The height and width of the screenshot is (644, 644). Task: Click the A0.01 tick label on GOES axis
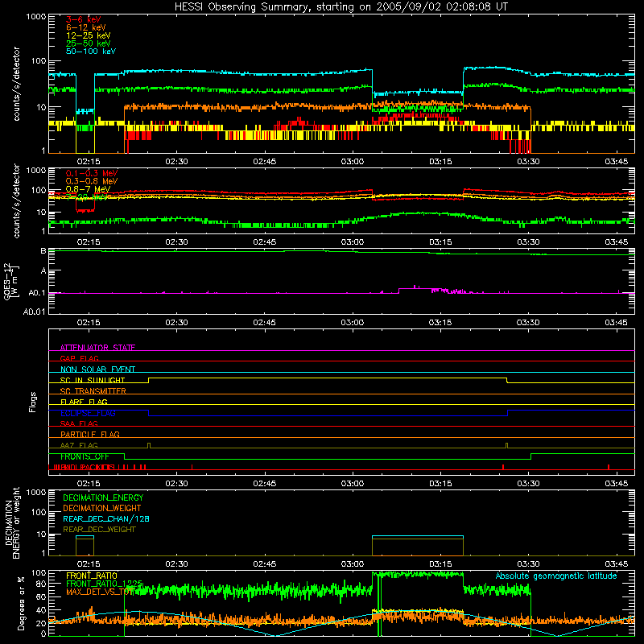35,312
